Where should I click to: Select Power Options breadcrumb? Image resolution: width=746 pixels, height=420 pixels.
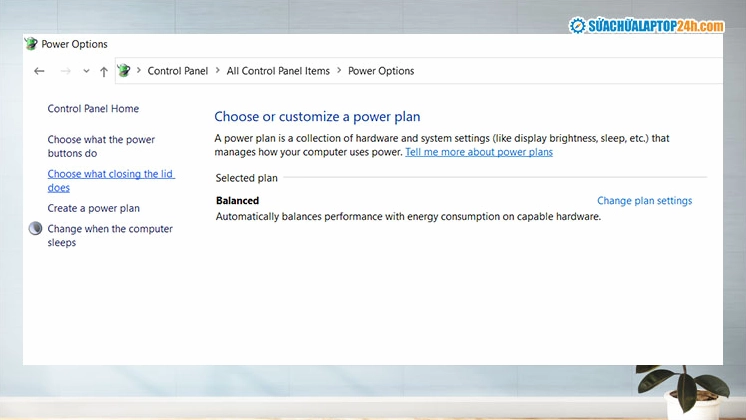point(381,71)
